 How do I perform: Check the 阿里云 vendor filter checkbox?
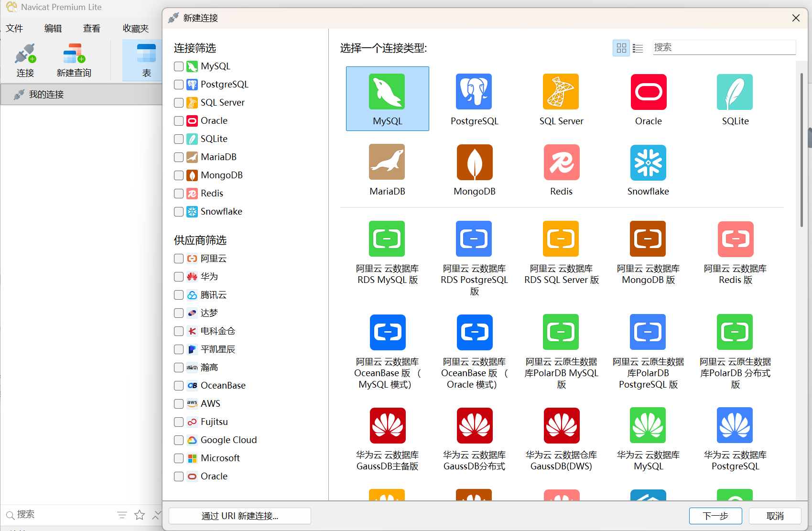click(x=179, y=259)
